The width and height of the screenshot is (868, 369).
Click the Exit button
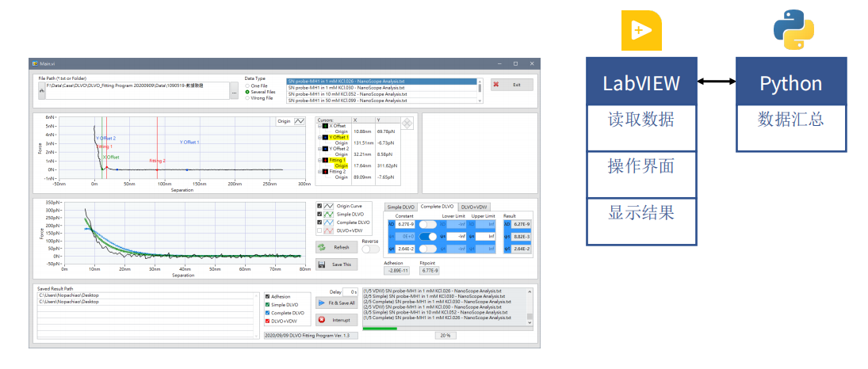512,85
